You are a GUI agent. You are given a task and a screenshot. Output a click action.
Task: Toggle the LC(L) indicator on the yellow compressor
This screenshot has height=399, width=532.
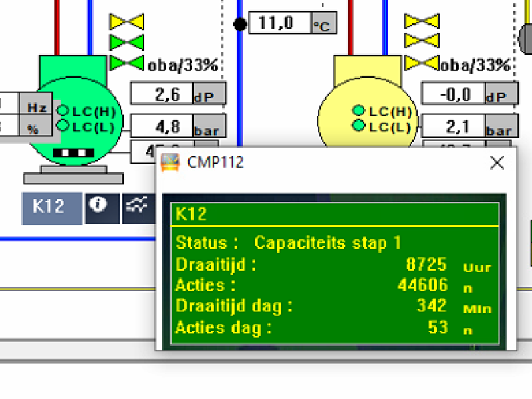(359, 125)
